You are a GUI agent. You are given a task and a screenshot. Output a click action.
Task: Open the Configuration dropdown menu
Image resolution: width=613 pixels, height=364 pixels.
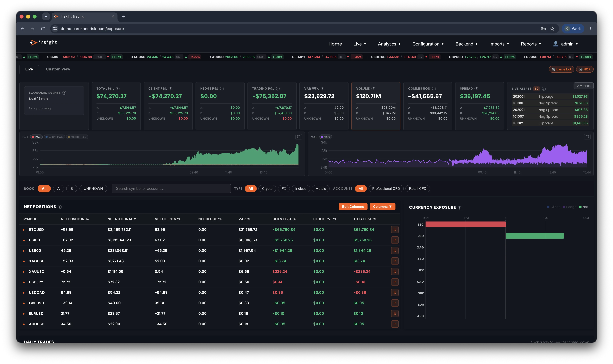[x=428, y=44]
